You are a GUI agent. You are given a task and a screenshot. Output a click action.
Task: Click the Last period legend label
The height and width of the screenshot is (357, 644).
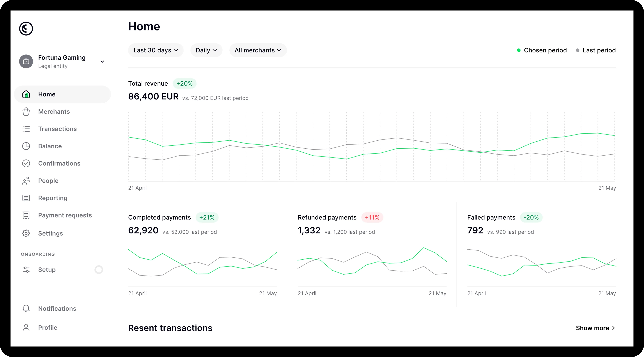pos(599,50)
